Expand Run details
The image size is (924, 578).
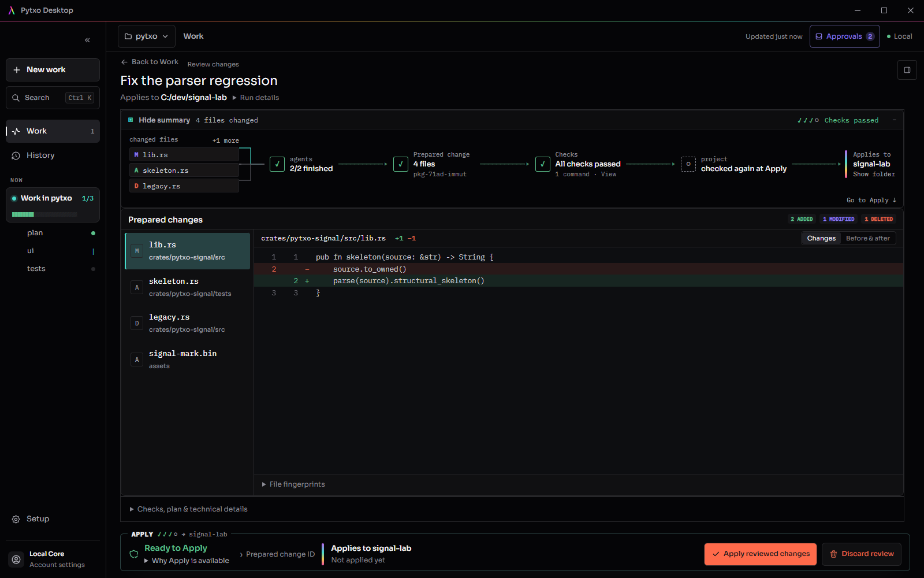pyautogui.click(x=255, y=98)
